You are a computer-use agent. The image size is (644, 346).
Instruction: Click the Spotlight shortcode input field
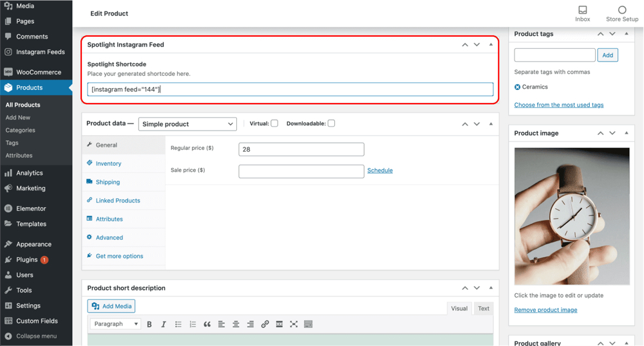click(x=290, y=89)
